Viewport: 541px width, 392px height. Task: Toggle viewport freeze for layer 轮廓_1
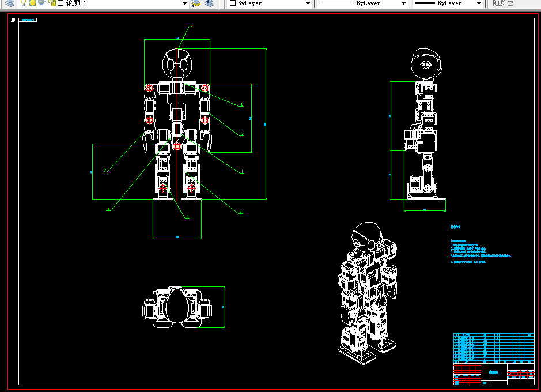(x=42, y=3)
